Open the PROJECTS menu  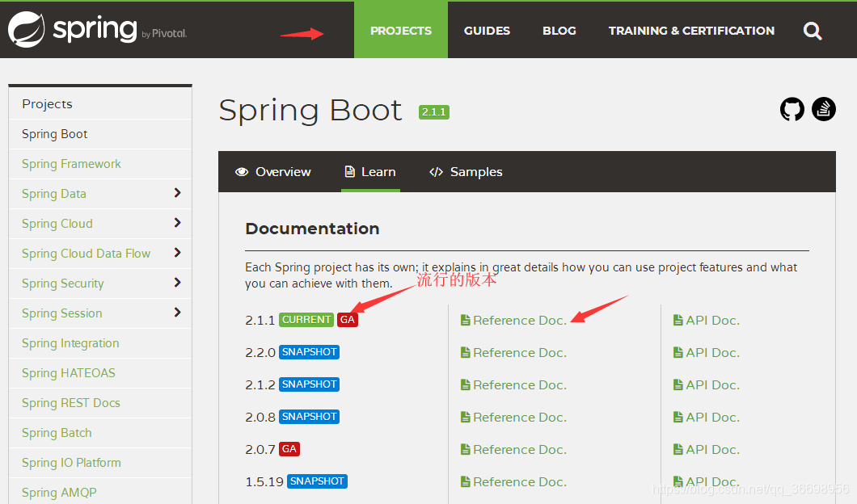[x=401, y=30]
